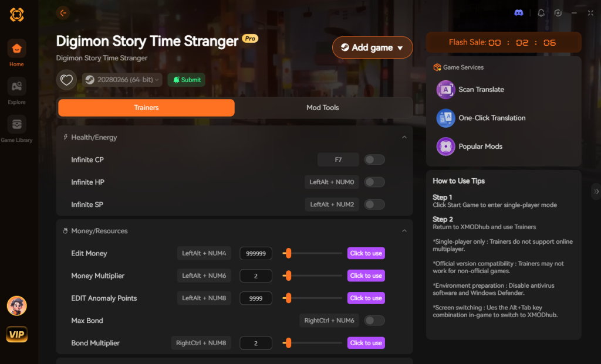This screenshot has height=364, width=601.
Task: Click the How to Use Tips heading
Action: click(x=458, y=181)
